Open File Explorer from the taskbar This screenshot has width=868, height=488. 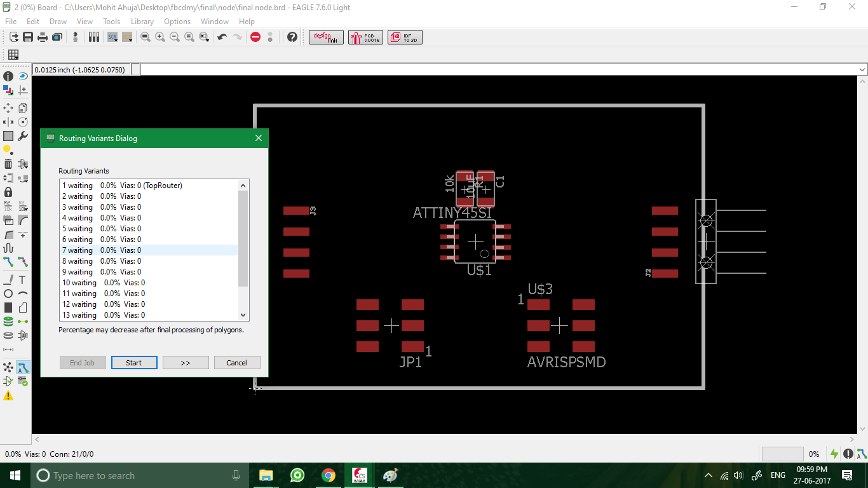pyautogui.click(x=266, y=475)
